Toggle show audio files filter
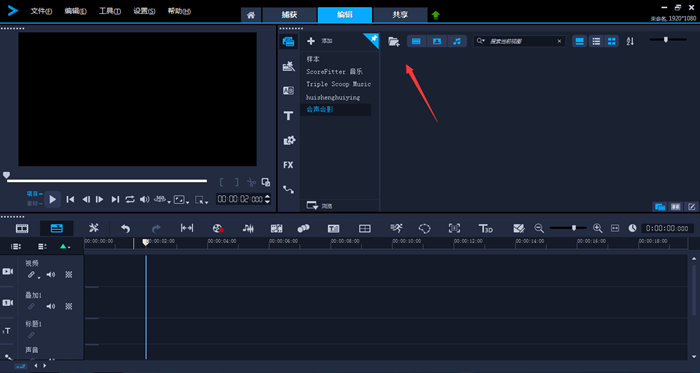The width and height of the screenshot is (700, 373). click(456, 41)
